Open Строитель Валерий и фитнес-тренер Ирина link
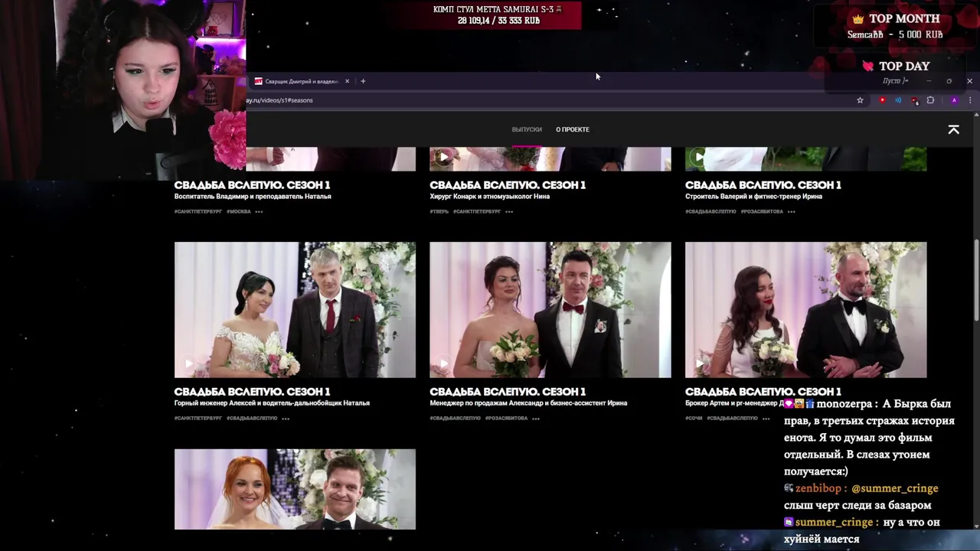The height and width of the screenshot is (551, 980). [x=754, y=197]
